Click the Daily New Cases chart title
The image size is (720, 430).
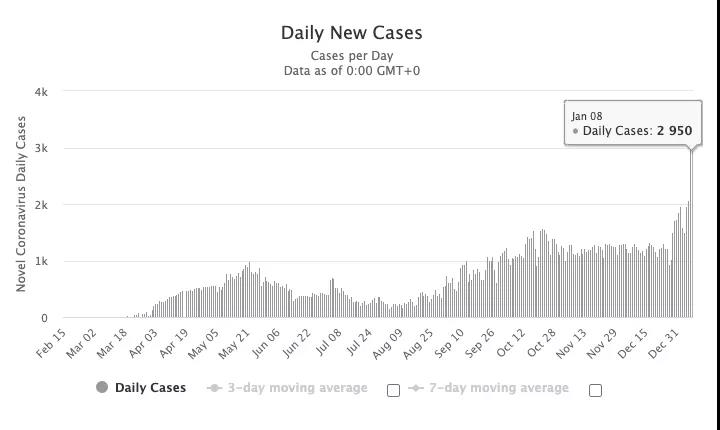pyautogui.click(x=352, y=33)
